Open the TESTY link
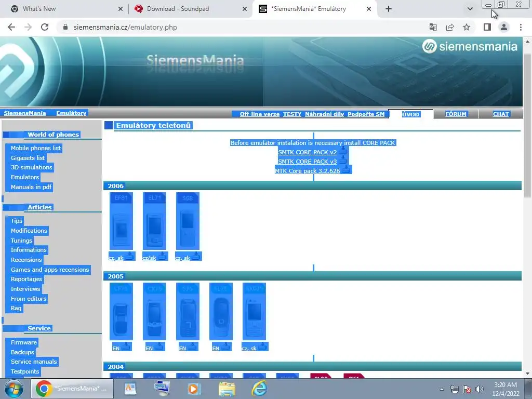 click(x=292, y=114)
